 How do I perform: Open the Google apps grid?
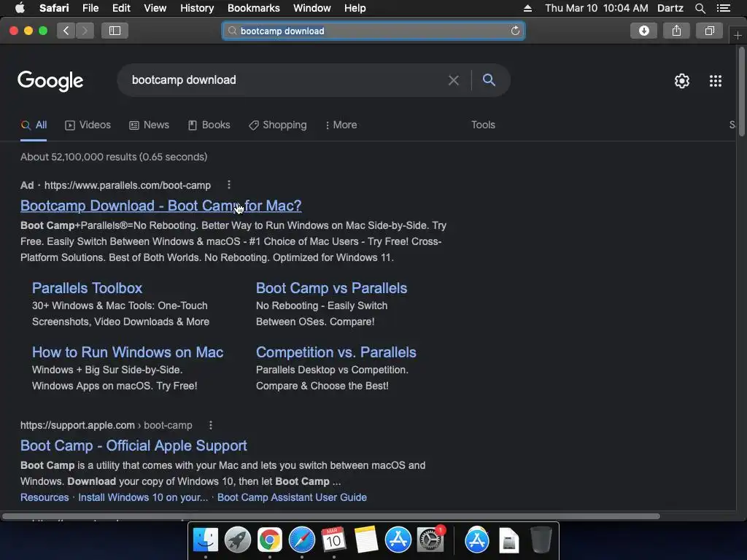[x=716, y=81]
